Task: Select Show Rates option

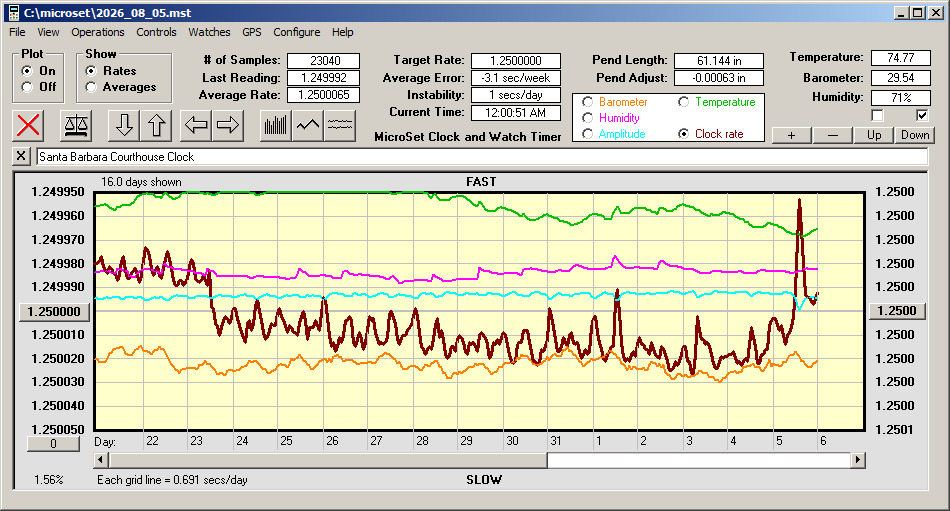Action: (91, 71)
